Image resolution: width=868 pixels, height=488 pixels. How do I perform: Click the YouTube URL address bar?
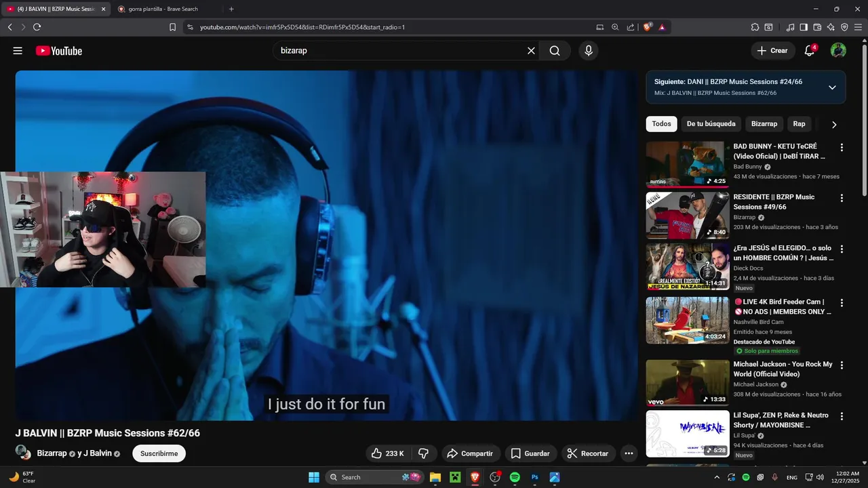pos(302,27)
